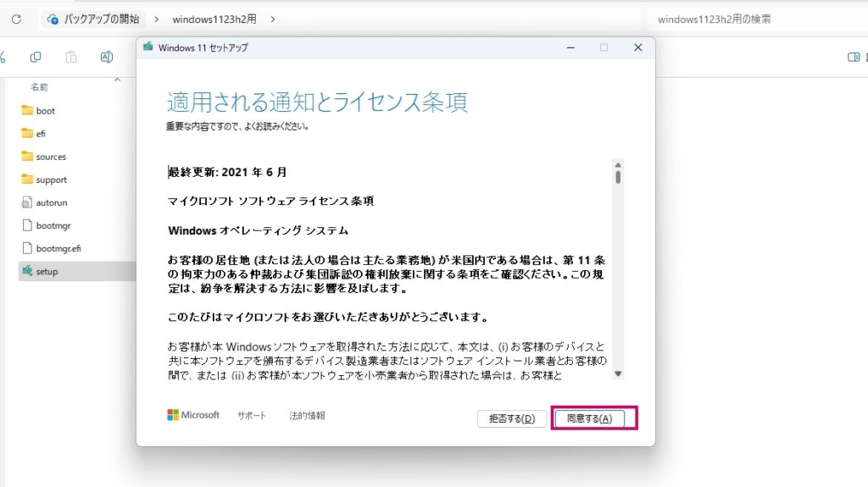Click 拒否する(D) decline button
This screenshot has height=487, width=868.
(x=512, y=418)
